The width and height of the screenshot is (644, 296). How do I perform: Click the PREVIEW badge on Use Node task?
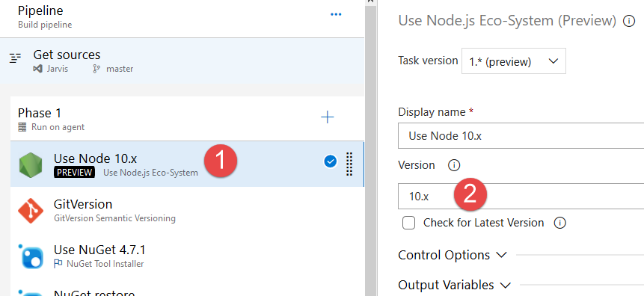coord(74,173)
